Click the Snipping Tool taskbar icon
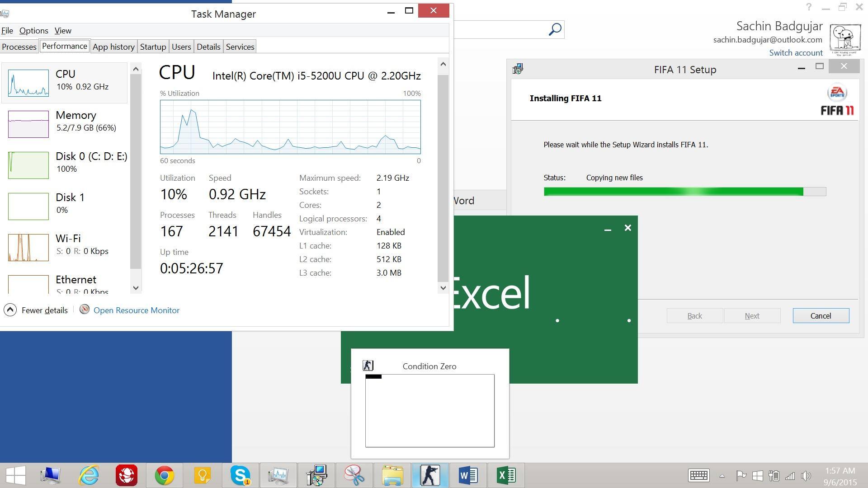The width and height of the screenshot is (868, 488). 354,475
